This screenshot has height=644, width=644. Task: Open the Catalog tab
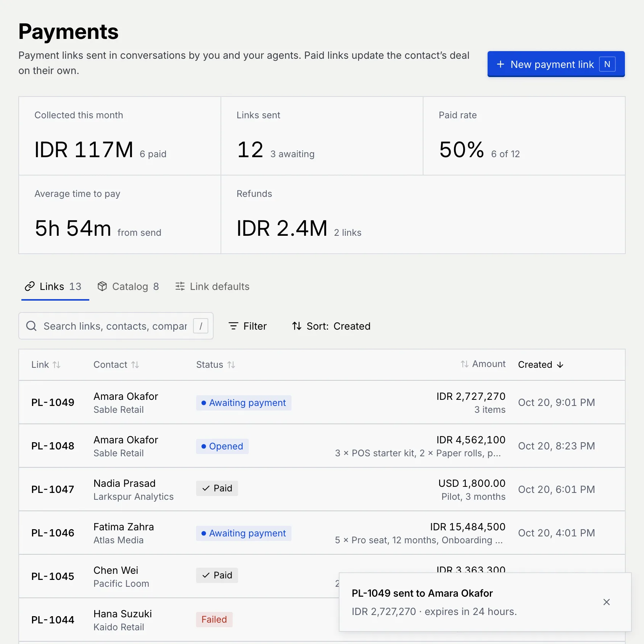click(x=128, y=287)
